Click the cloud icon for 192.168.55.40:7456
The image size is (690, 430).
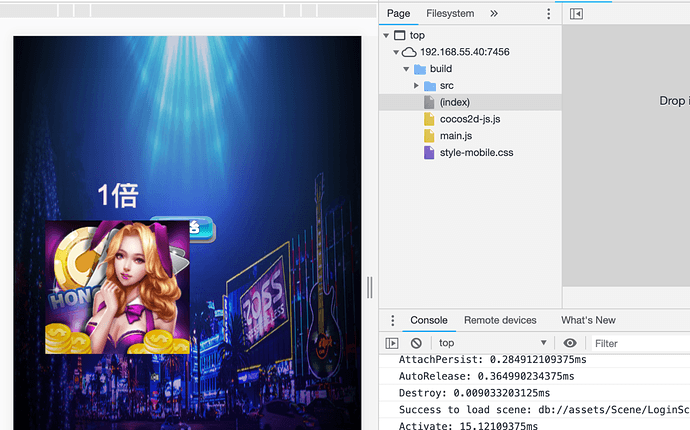coord(409,52)
